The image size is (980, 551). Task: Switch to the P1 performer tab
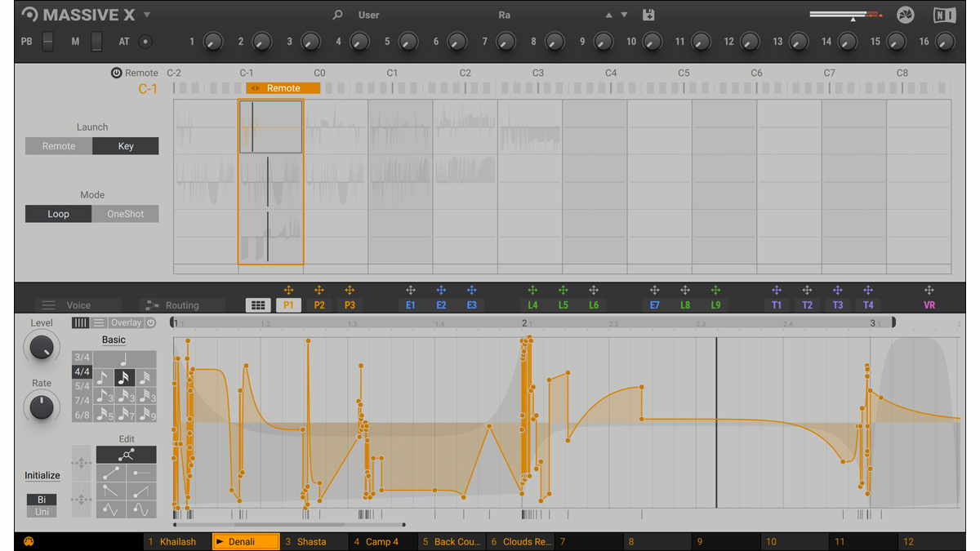pyautogui.click(x=288, y=305)
